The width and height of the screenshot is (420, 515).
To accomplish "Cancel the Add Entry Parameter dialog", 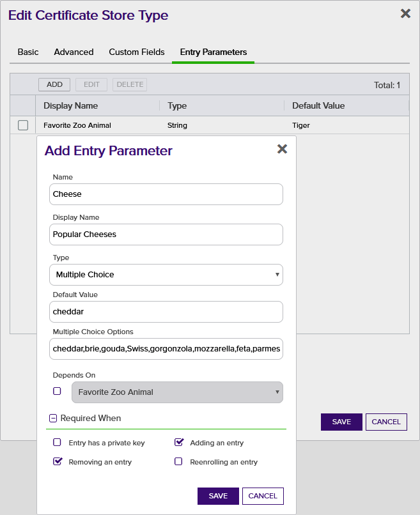I will coord(263,496).
